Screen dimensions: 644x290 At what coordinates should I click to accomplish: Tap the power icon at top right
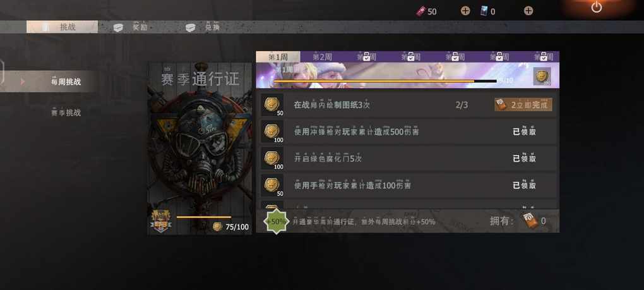click(x=597, y=8)
